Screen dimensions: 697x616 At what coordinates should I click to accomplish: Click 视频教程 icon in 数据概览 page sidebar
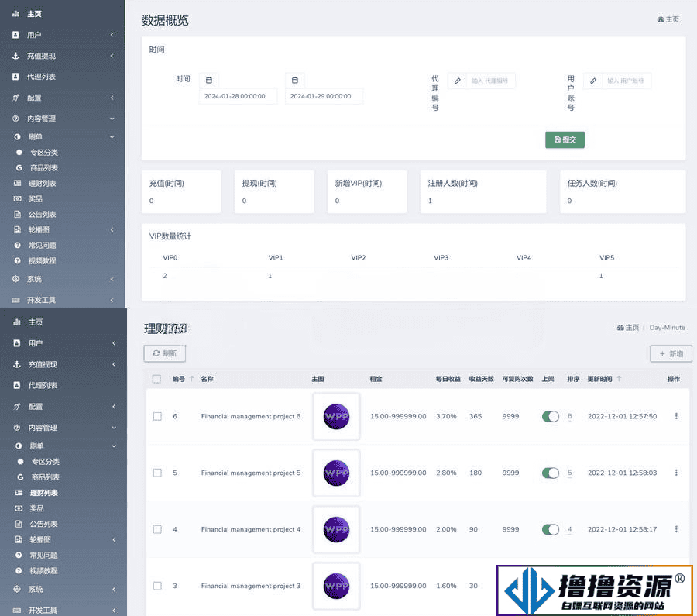click(18, 260)
